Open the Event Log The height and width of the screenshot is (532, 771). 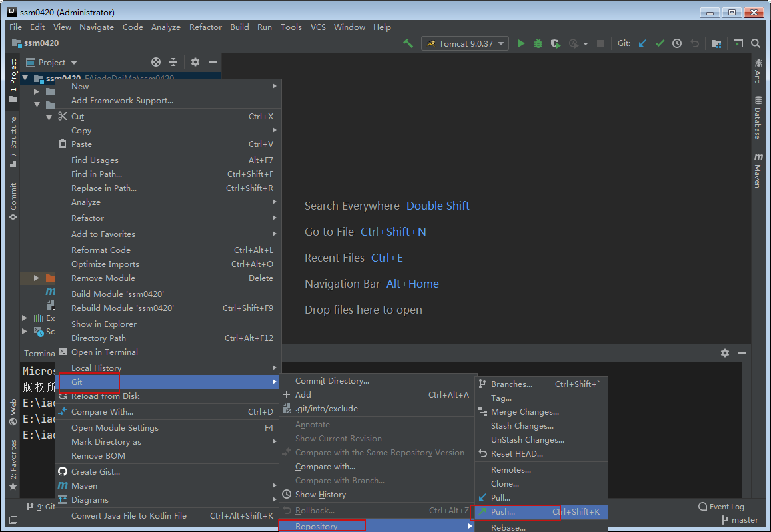[x=721, y=507]
